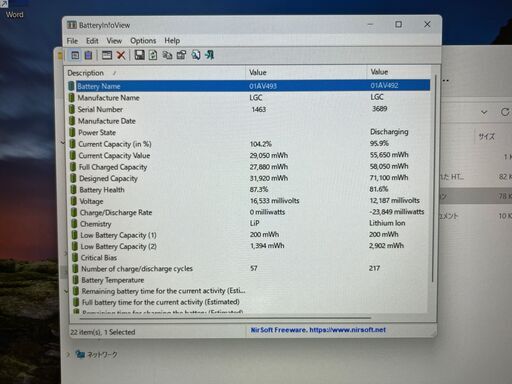Click the 01AV493 value cell

click(263, 86)
